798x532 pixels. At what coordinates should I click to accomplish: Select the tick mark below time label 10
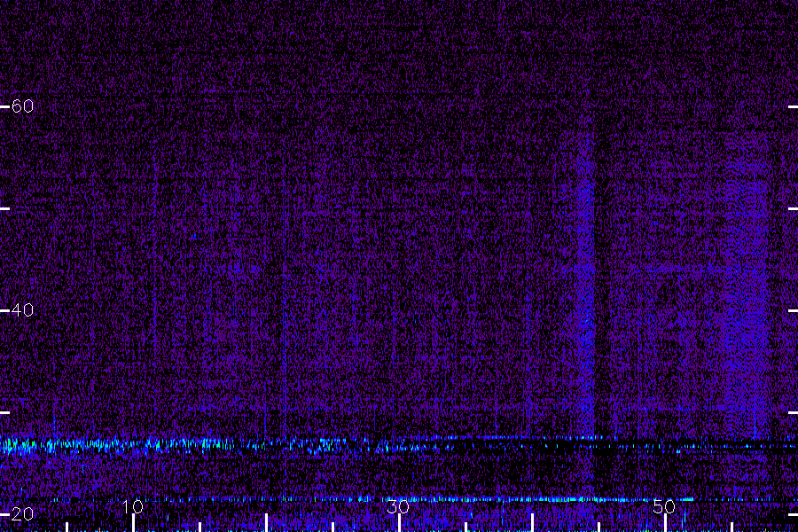(133, 523)
